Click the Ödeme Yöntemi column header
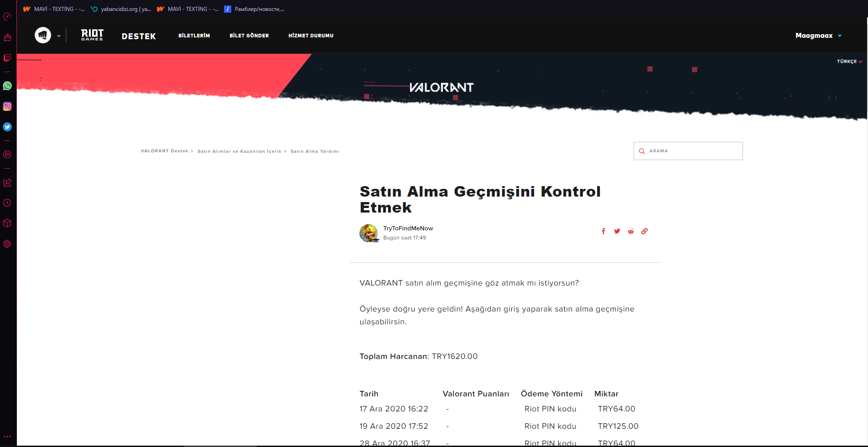 pos(552,394)
